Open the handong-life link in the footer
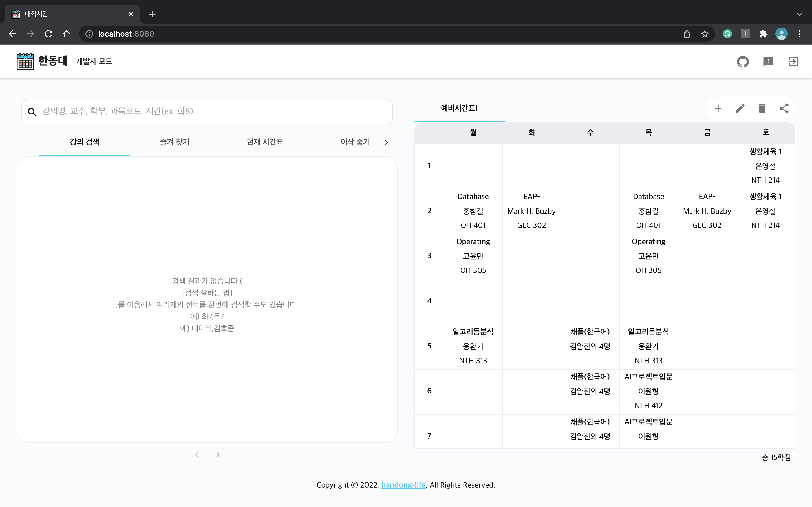 [x=403, y=485]
